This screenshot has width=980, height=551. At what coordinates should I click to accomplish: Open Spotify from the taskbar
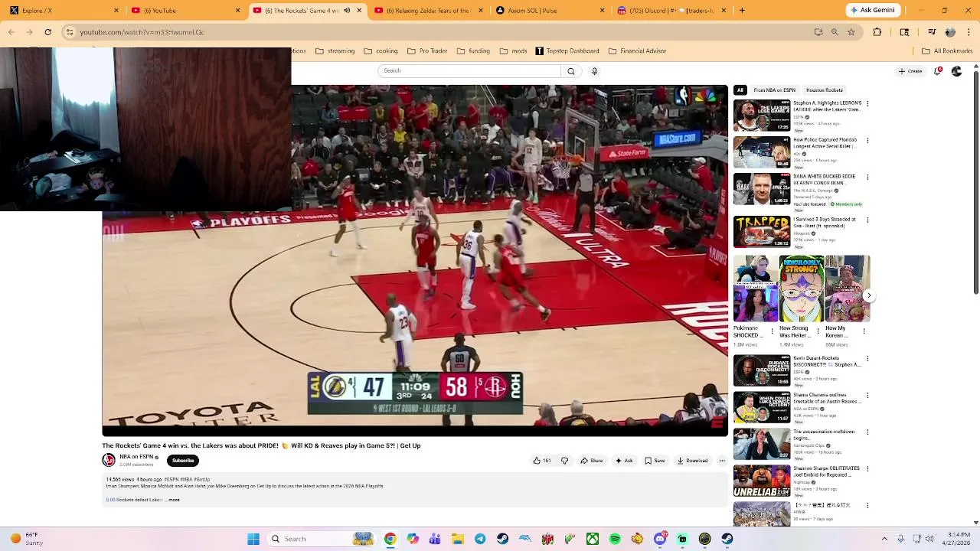point(615,539)
